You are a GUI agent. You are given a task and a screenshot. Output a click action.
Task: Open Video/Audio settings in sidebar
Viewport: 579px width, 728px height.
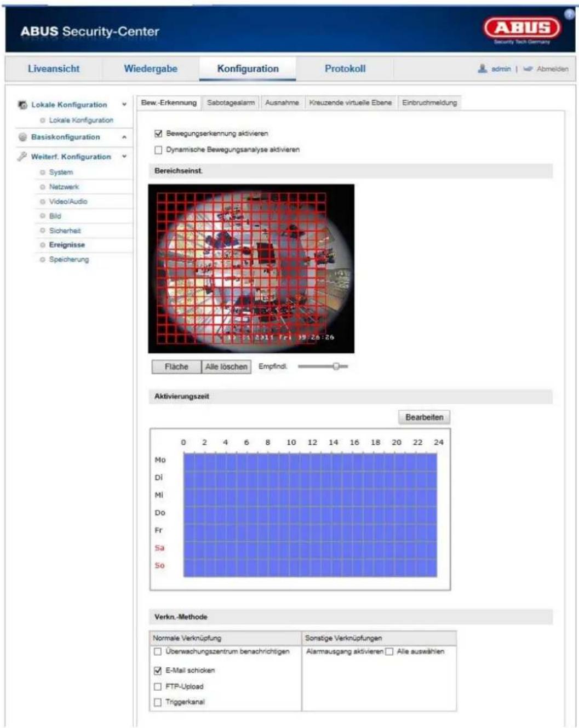pyautogui.click(x=68, y=202)
